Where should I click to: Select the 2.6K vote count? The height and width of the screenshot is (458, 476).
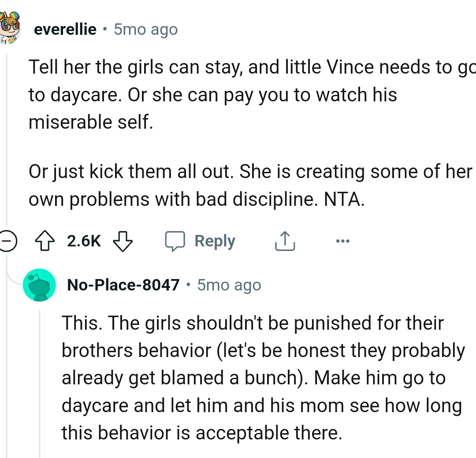83,241
